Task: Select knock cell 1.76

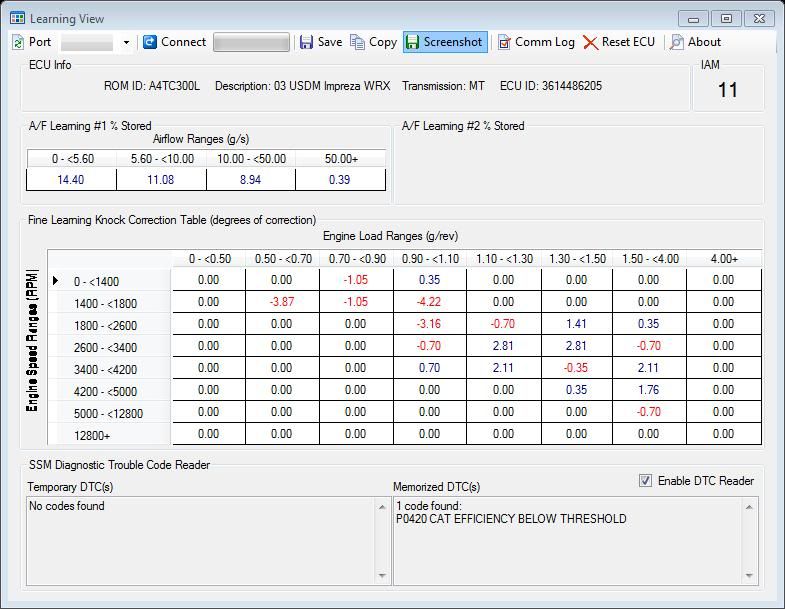Action: click(x=649, y=390)
